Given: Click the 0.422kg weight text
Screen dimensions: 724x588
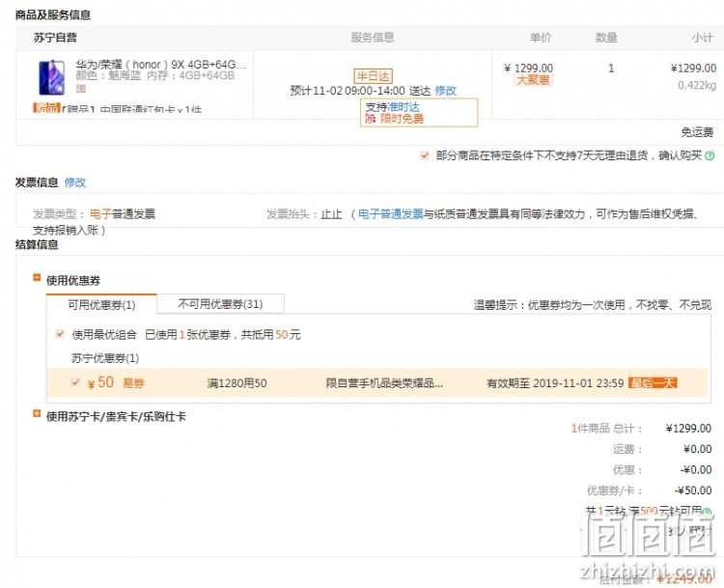Looking at the screenshot, I should click(x=697, y=85).
